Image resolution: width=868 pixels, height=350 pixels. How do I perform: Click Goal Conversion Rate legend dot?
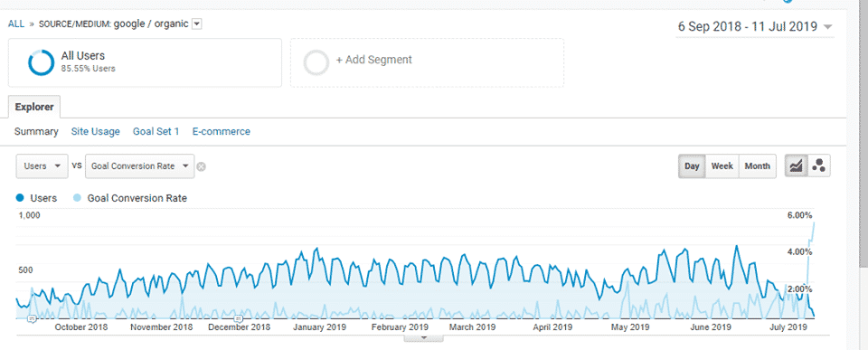[x=78, y=198]
